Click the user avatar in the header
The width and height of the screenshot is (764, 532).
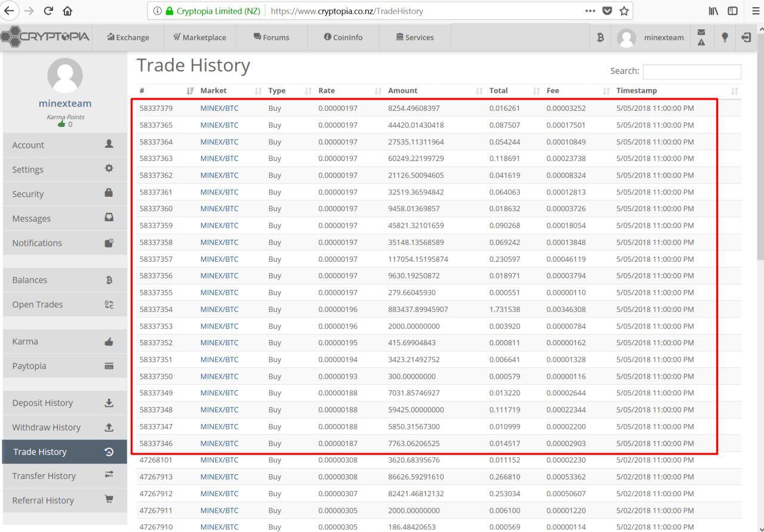click(x=627, y=38)
